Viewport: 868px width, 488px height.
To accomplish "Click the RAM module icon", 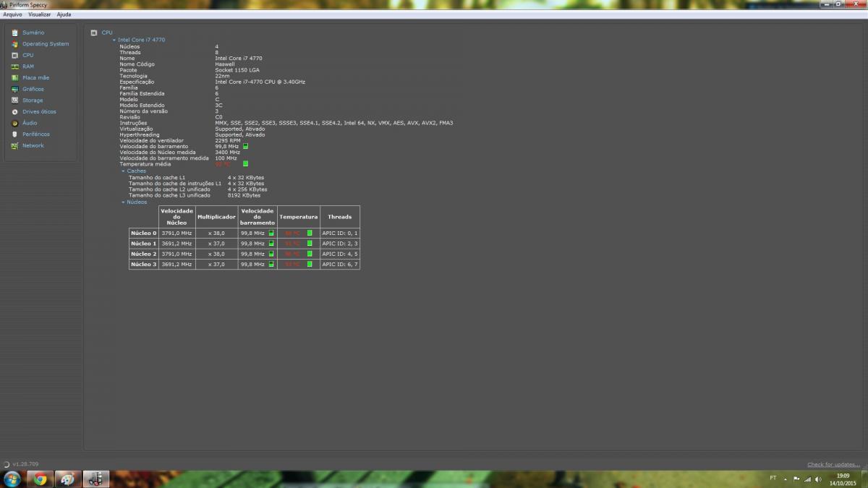I will tap(14, 67).
